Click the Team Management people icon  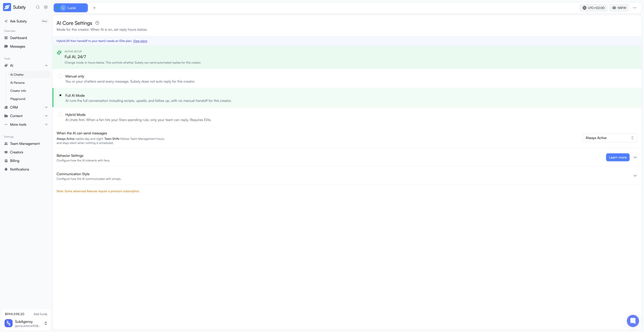tap(6, 144)
